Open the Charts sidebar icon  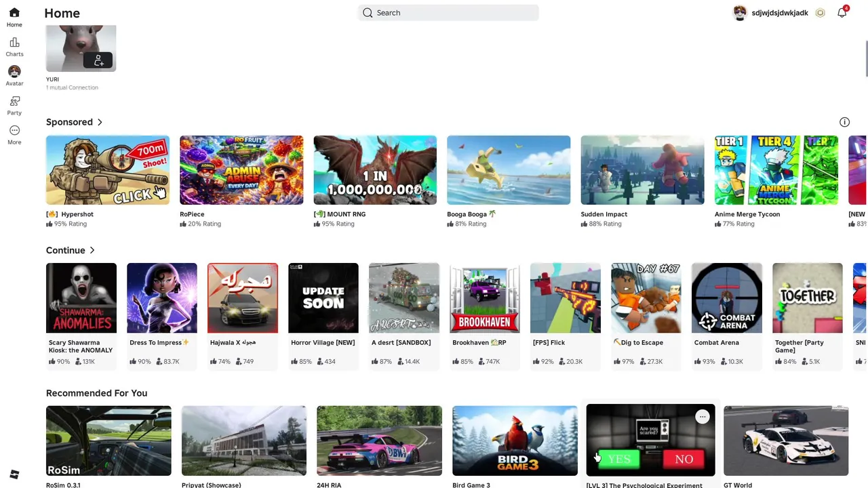coord(14,42)
